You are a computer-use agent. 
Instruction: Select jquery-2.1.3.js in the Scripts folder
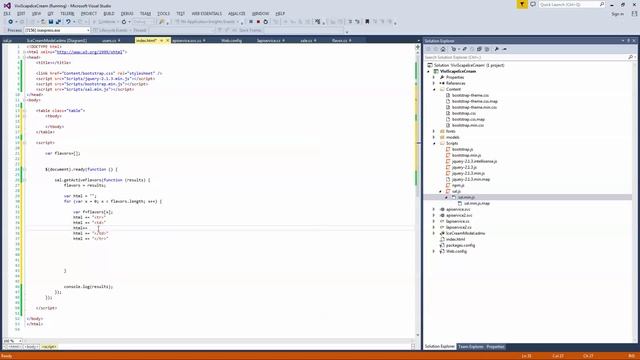pyautogui.click(x=464, y=167)
